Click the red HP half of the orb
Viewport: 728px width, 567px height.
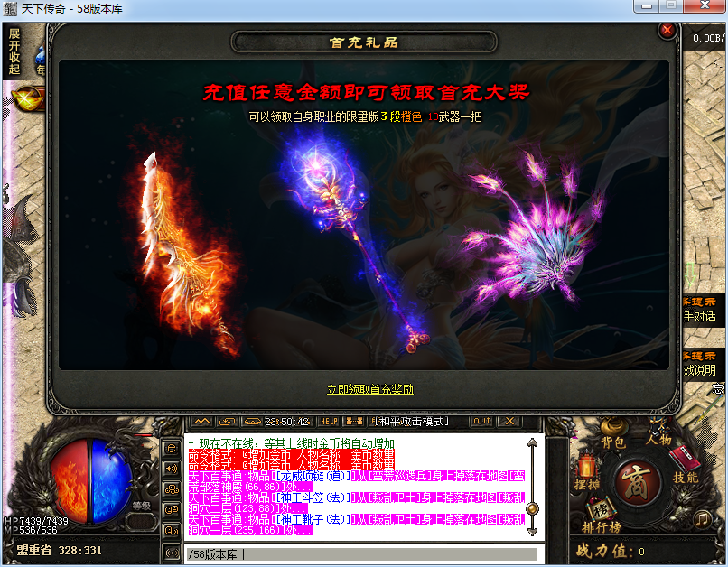pyautogui.click(x=69, y=481)
